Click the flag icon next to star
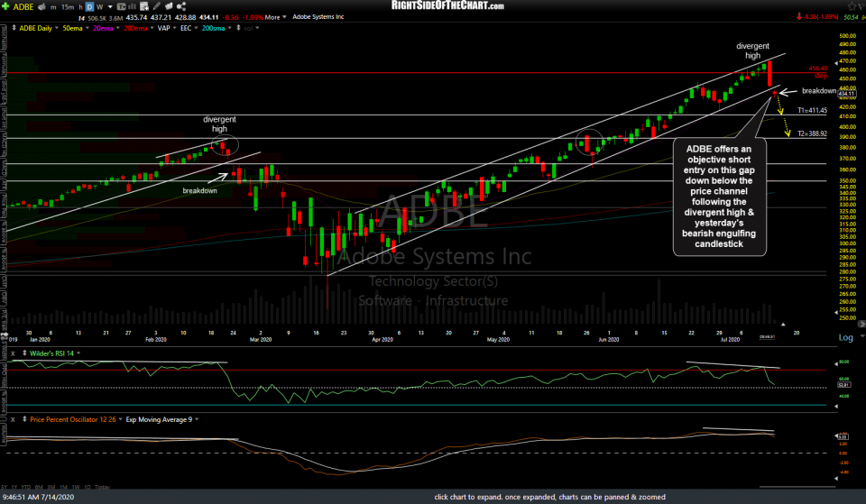866x504 pixels. click(x=861, y=6)
